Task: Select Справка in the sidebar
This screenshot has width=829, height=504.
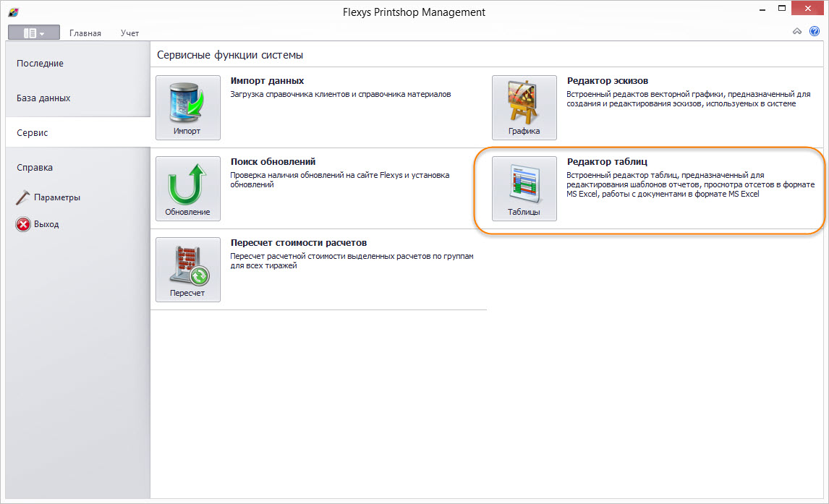Action: [x=77, y=168]
